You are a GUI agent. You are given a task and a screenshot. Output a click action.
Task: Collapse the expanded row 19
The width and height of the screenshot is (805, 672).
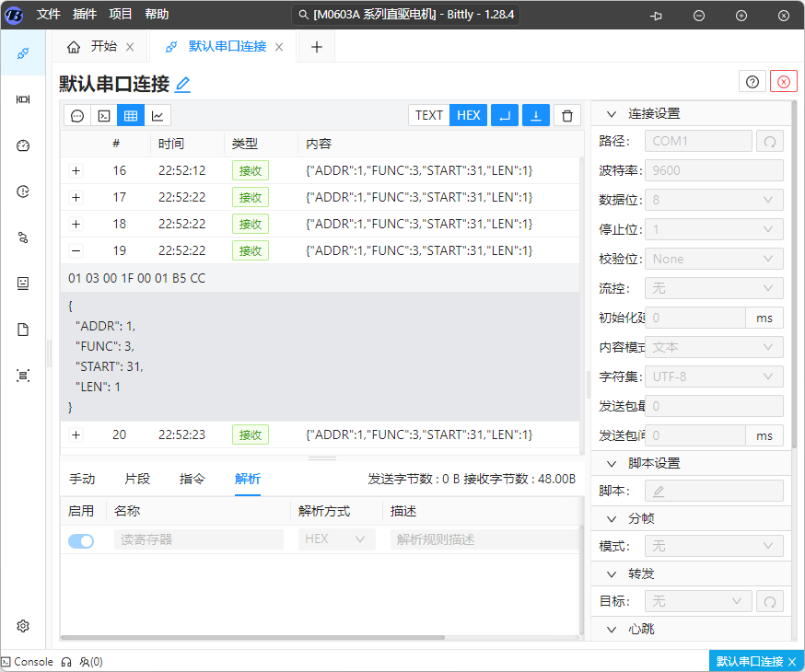(x=76, y=250)
